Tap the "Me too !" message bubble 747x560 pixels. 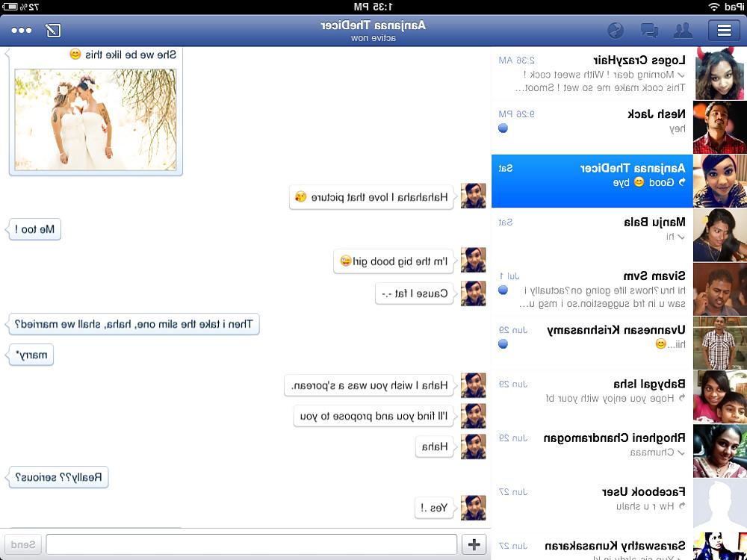pyautogui.click(x=34, y=229)
